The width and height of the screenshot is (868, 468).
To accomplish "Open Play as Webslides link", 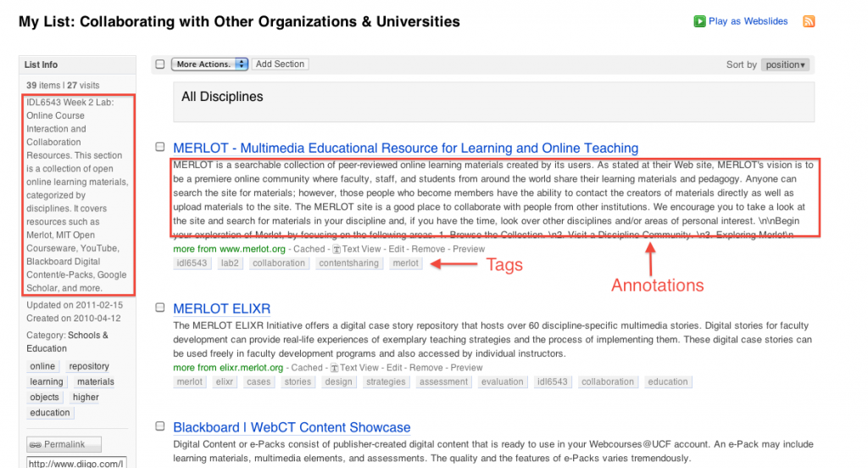I will [x=748, y=21].
